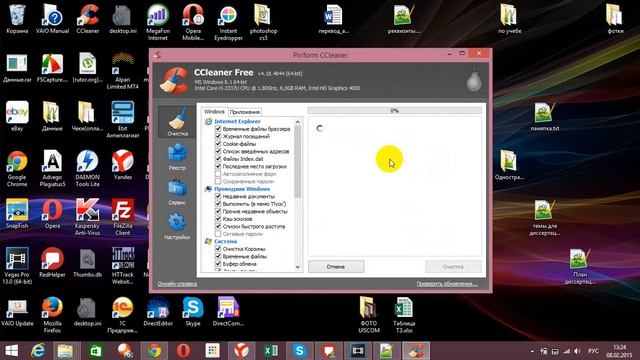Open Kaspersky Anti-Virus desktop icon
This screenshot has height=360, width=640.
[87, 217]
